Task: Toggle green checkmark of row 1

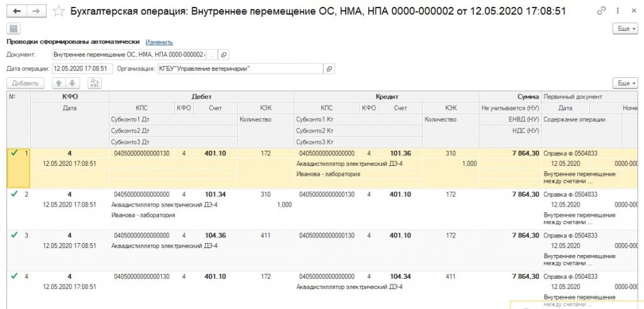Action: click(14, 153)
